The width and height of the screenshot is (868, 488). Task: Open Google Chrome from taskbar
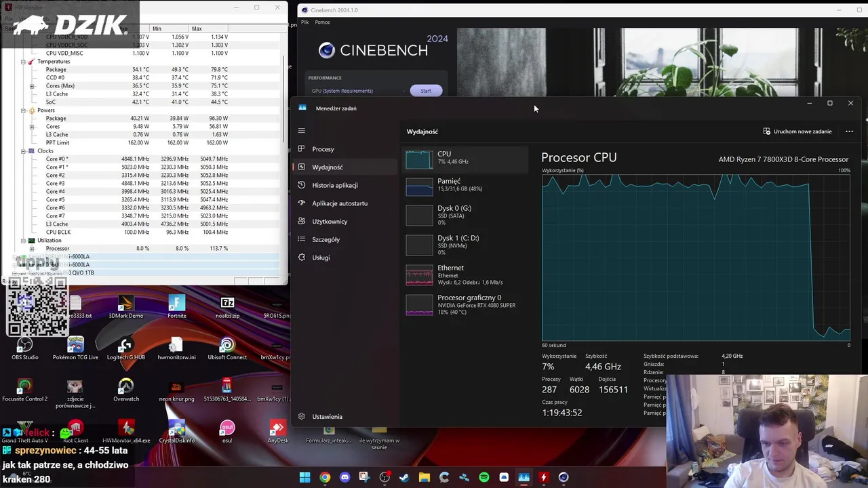pyautogui.click(x=325, y=477)
